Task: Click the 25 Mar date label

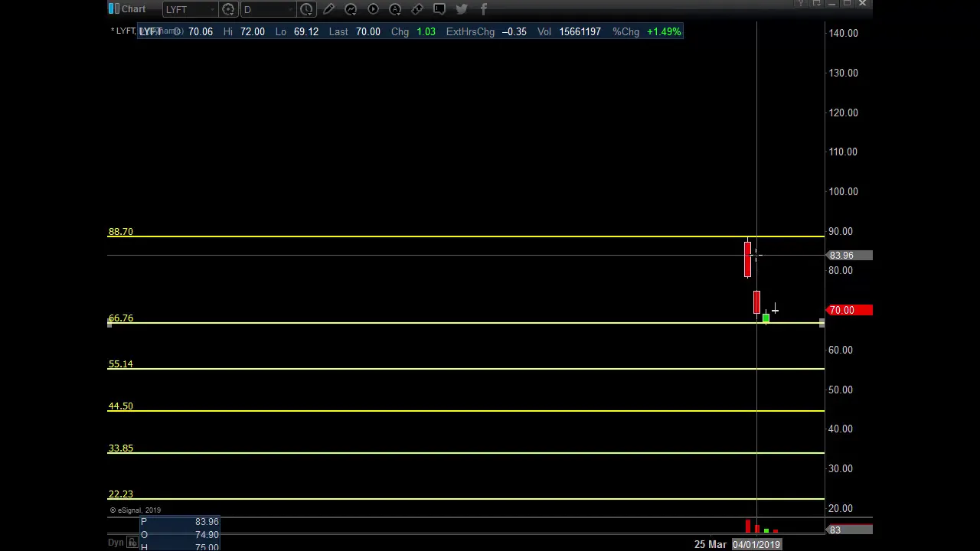Action: [710, 544]
